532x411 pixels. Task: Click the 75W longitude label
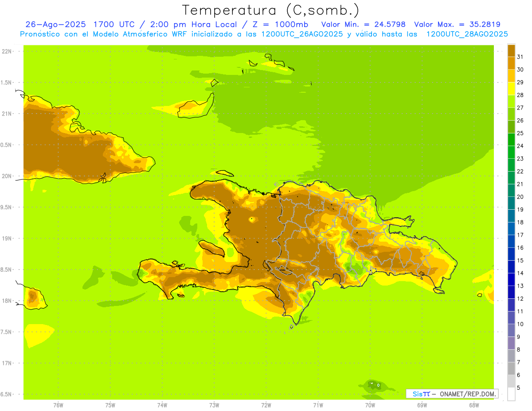(110, 405)
